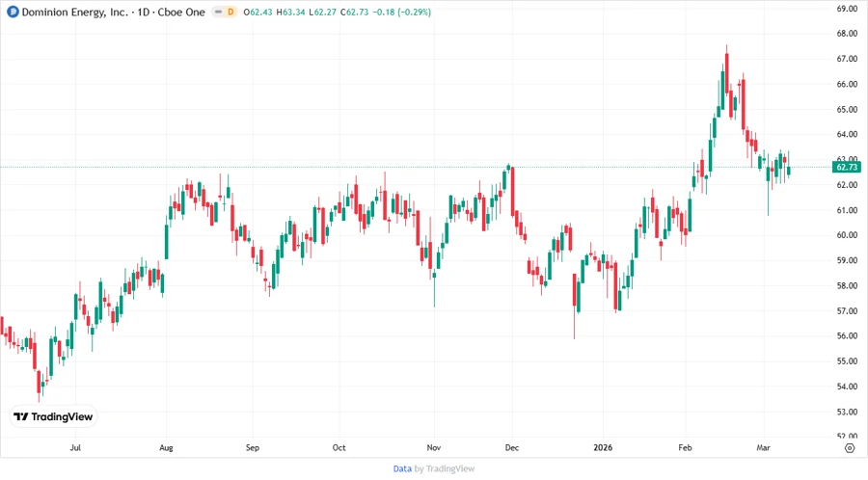Click the 57.00 price axis label

[x=847, y=310]
